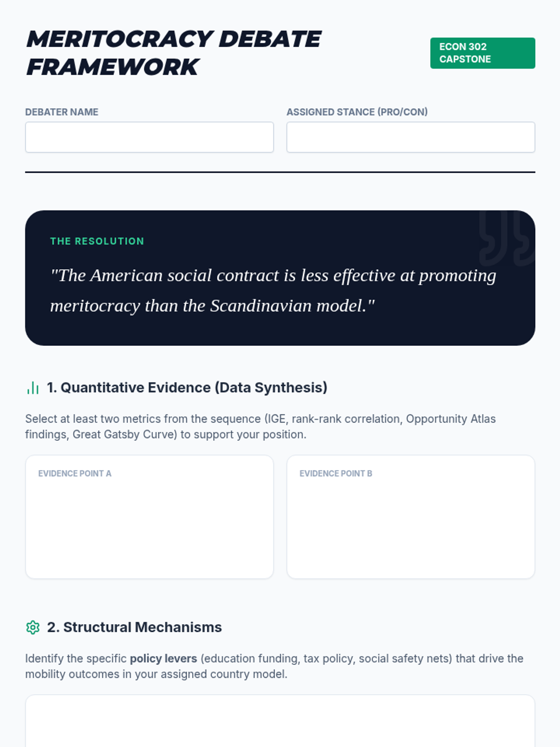This screenshot has width=560, height=747.
Task: Focus the Assigned Stance (PRO/CON) field
Action: coord(411,137)
